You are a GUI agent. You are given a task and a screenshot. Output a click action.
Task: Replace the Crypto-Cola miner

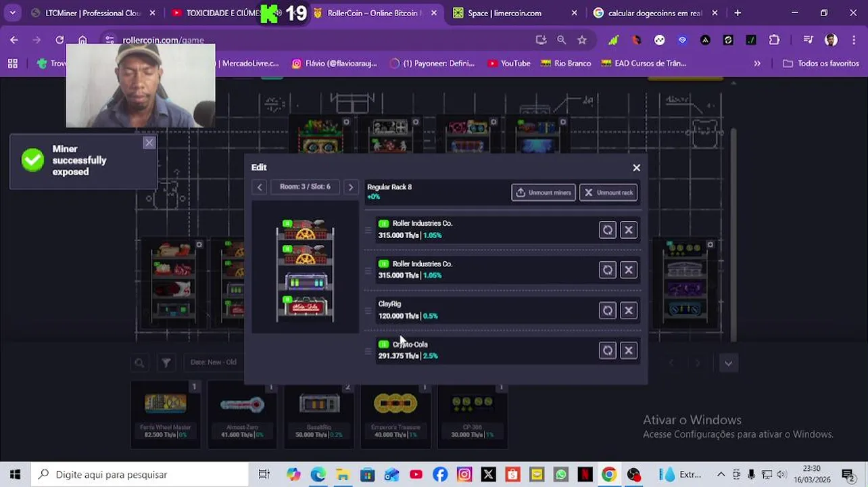click(x=608, y=350)
